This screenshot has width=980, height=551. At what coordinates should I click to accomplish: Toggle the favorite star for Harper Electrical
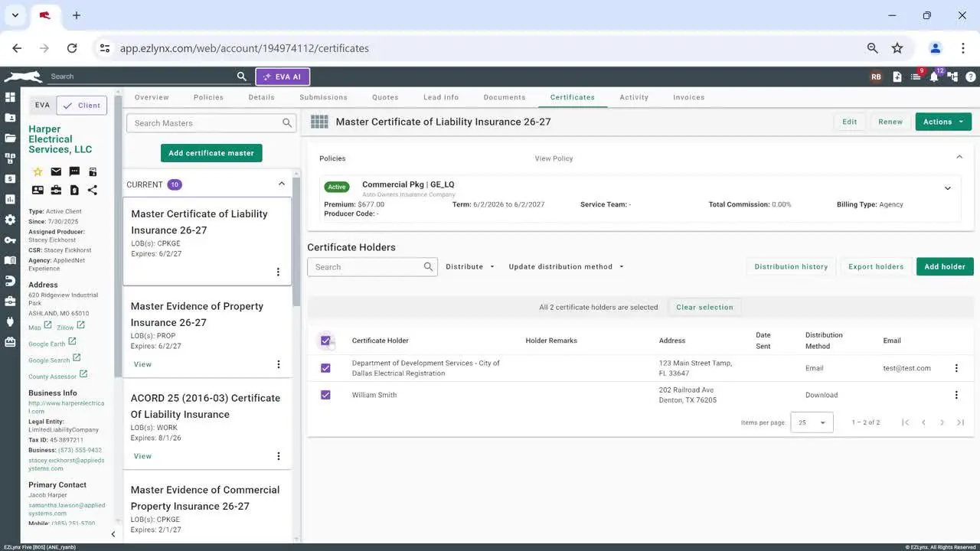(38, 171)
